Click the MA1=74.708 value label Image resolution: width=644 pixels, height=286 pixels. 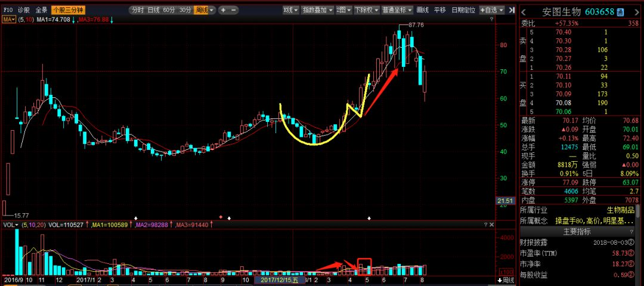pyautogui.click(x=53, y=19)
